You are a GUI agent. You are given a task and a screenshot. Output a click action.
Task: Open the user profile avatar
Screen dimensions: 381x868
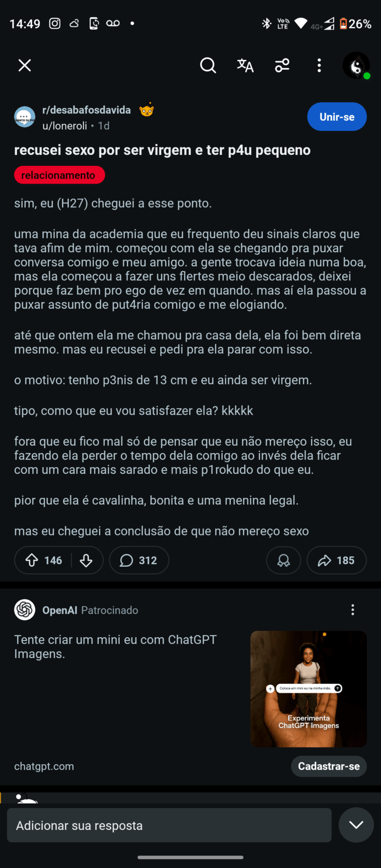coord(356,66)
